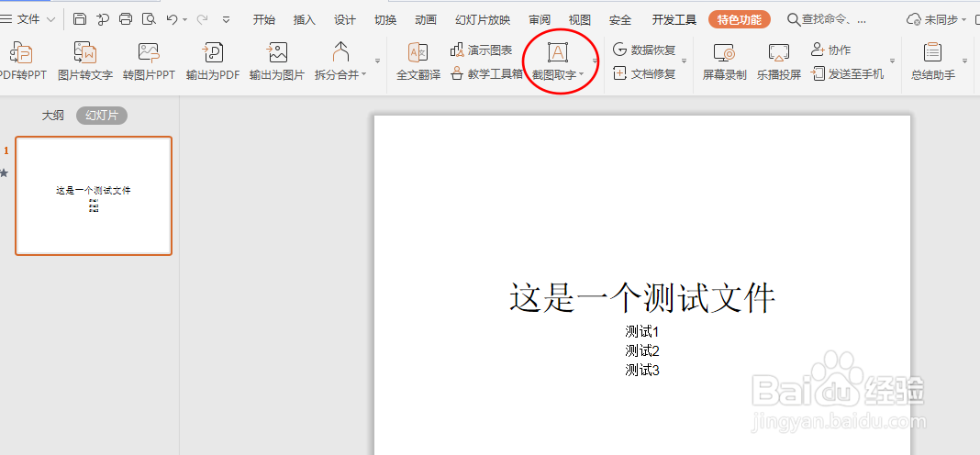Click the Save As icon next to Save
The image size is (980, 455).
(x=103, y=19)
